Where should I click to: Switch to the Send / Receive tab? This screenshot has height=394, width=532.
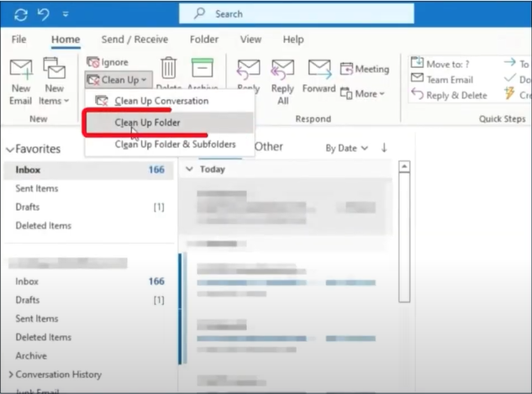coord(134,39)
